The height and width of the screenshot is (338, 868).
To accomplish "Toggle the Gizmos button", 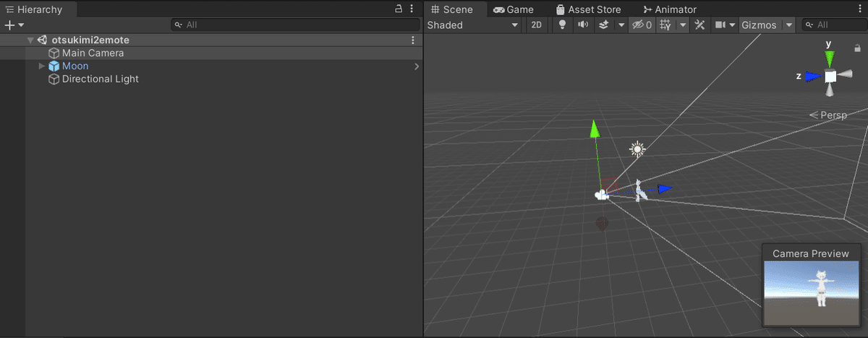I will pyautogui.click(x=759, y=25).
